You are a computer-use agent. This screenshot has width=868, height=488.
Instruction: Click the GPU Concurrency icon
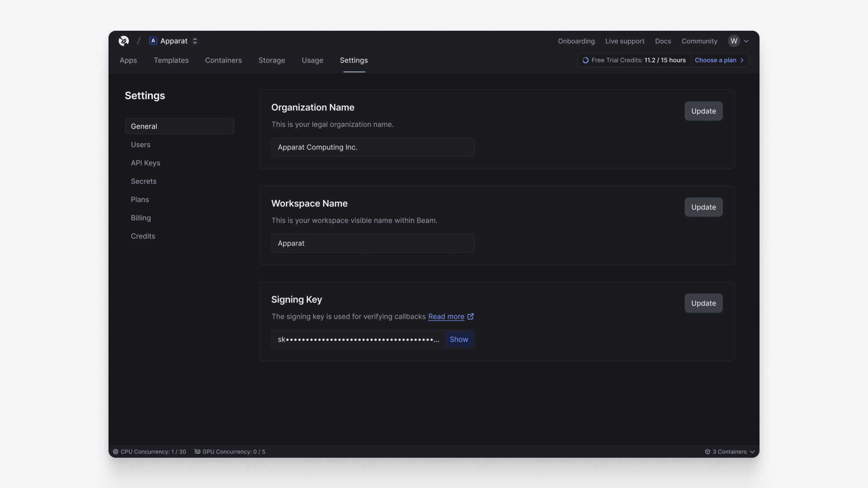(198, 451)
